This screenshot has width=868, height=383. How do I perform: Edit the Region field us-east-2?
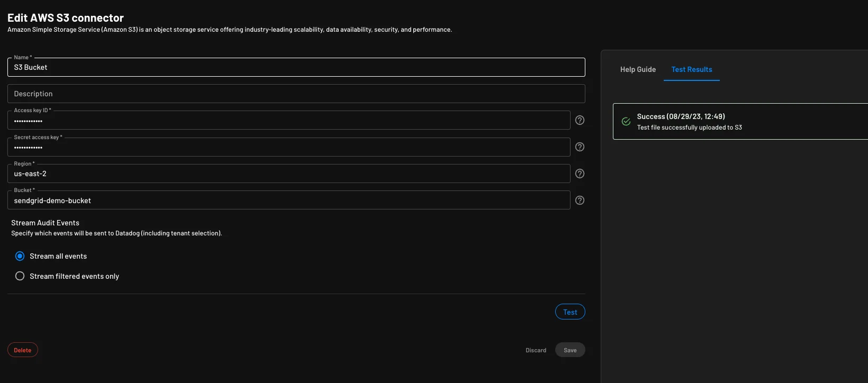pyautogui.click(x=289, y=174)
